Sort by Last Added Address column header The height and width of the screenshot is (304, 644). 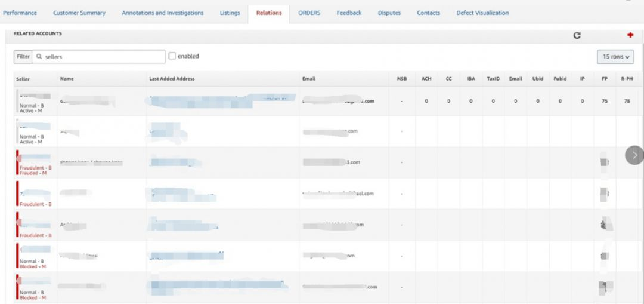pos(172,79)
